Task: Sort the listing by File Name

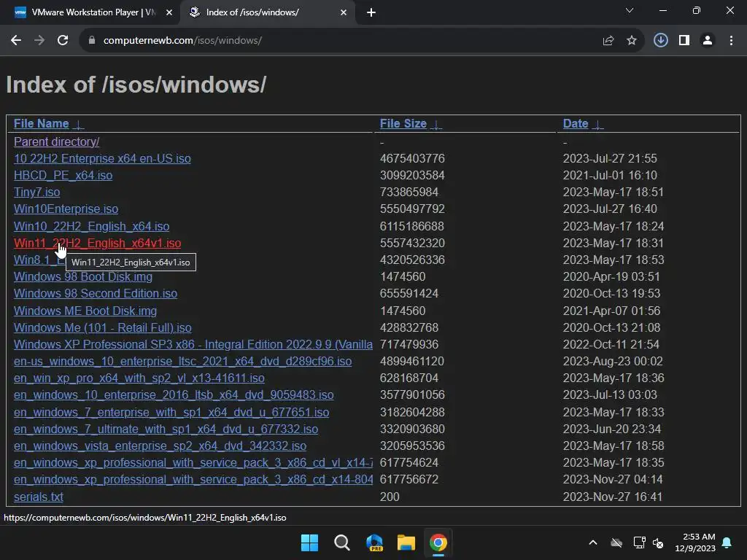Action: point(42,124)
